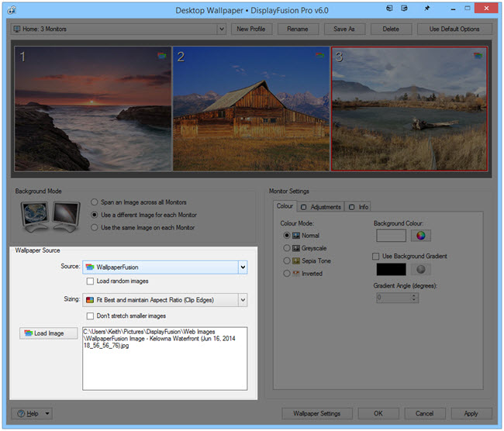Click the black gradient colour swatch
The image size is (504, 431).
(x=391, y=269)
